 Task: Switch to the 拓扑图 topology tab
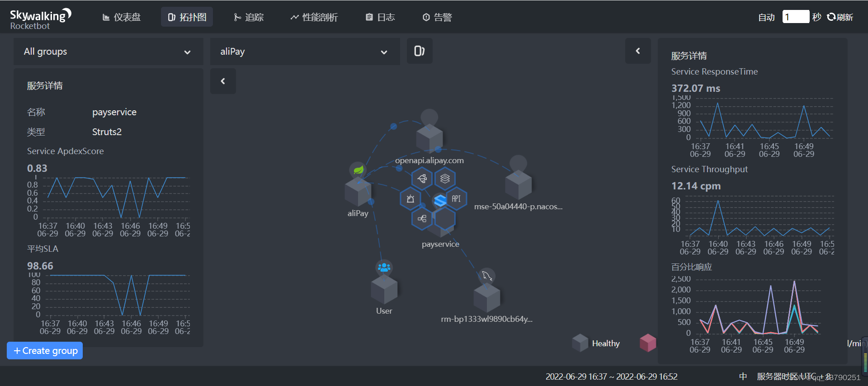pos(187,17)
